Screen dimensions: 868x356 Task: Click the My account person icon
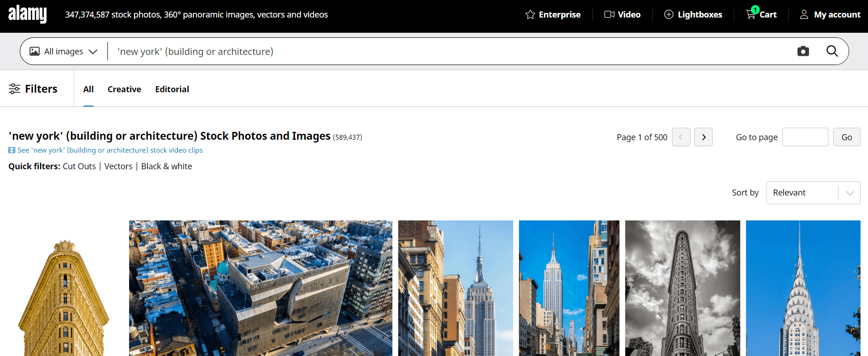804,14
